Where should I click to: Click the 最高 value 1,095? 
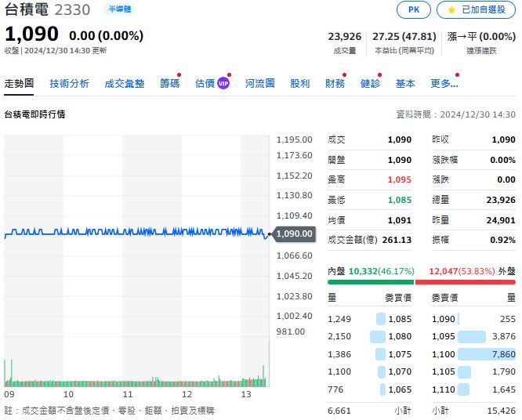(x=400, y=179)
